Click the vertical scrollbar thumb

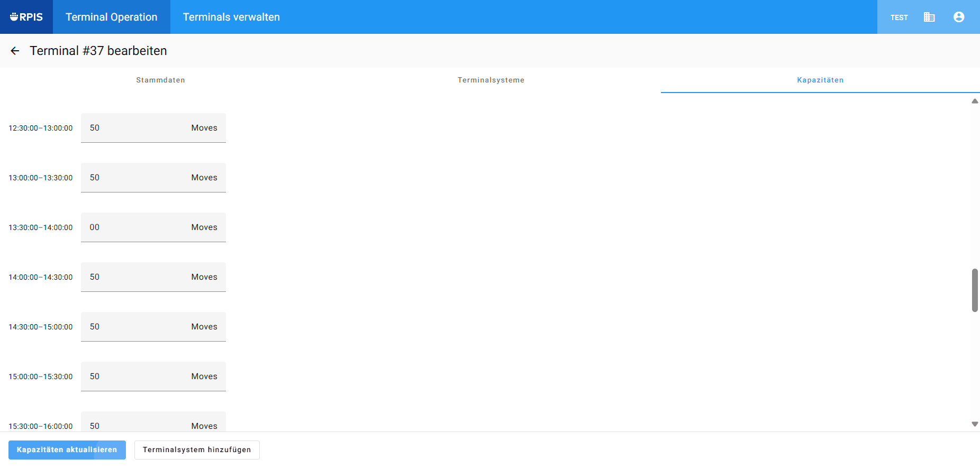click(975, 290)
